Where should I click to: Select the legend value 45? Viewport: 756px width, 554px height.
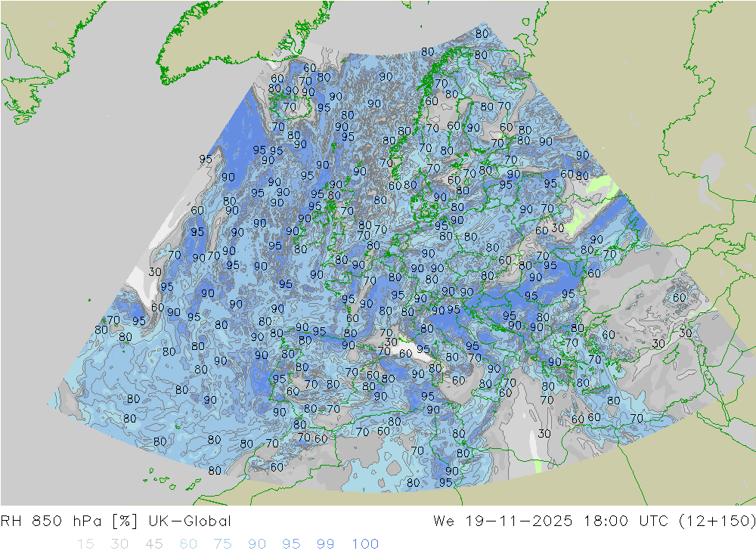click(x=153, y=544)
